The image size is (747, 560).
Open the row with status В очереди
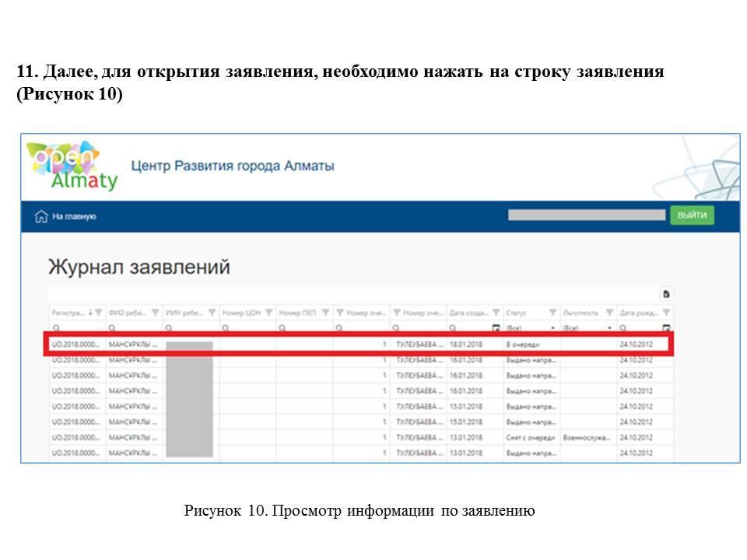[x=362, y=344]
